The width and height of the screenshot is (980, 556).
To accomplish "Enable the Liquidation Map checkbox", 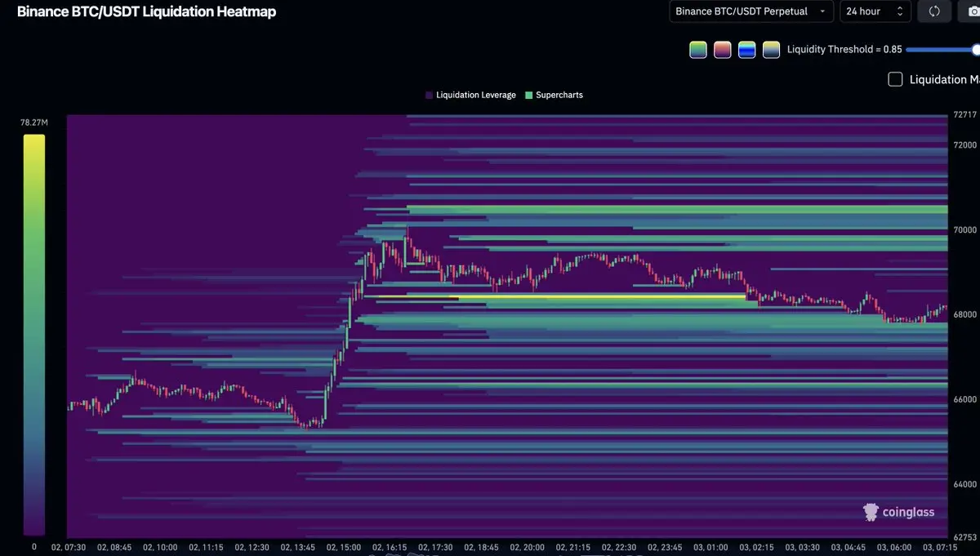I will coord(895,79).
